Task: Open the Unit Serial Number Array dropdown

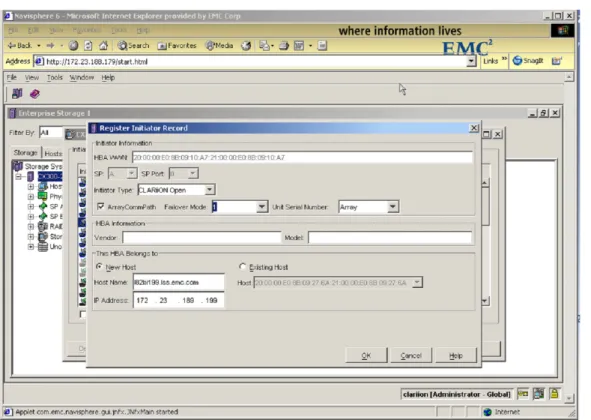Action: pyautogui.click(x=392, y=207)
